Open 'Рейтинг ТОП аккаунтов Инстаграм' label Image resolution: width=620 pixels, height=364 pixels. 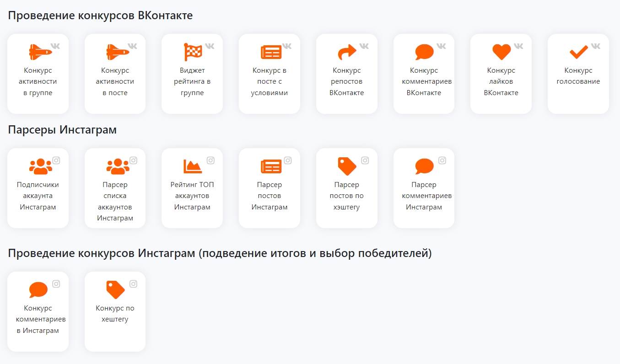click(192, 196)
